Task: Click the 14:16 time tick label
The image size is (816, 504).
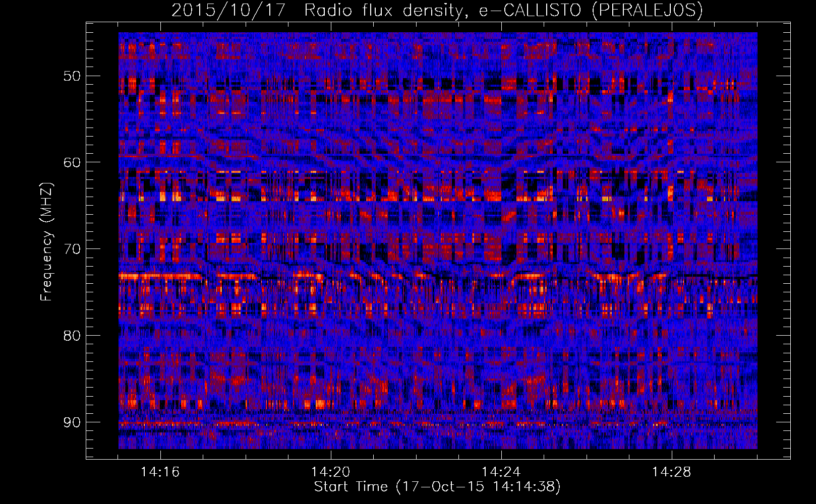Action: tap(160, 472)
